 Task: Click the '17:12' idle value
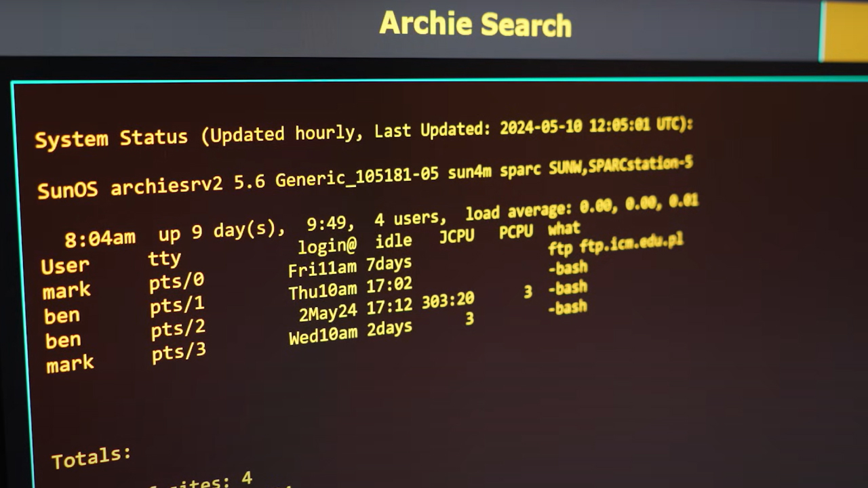point(389,307)
